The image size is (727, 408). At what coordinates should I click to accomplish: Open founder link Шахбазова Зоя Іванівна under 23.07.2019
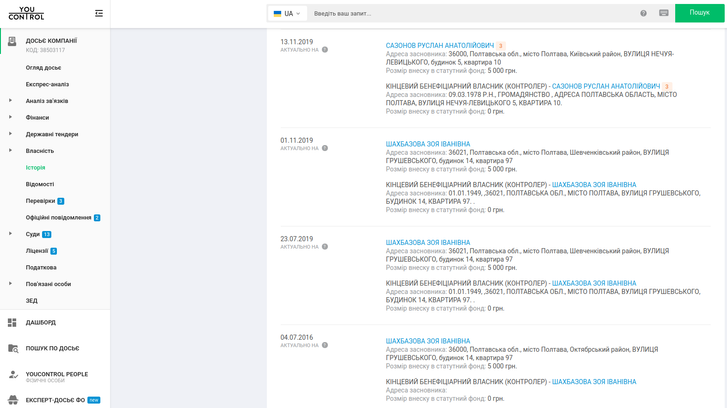coord(427,242)
